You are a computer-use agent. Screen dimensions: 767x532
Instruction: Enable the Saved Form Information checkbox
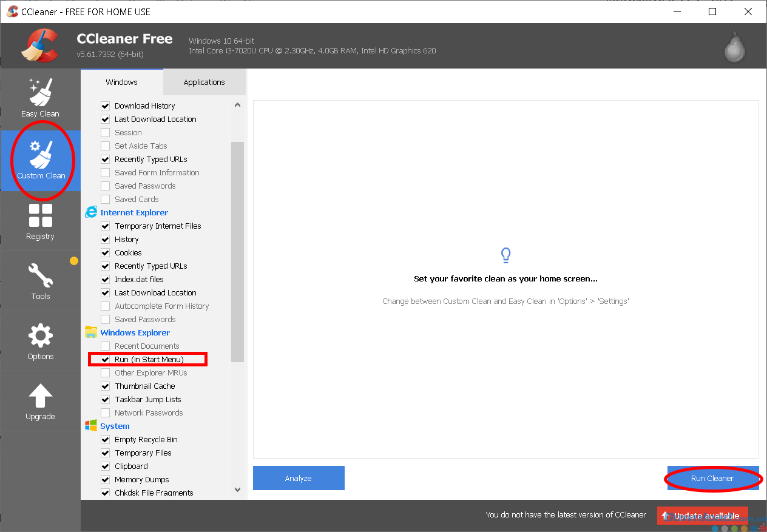coord(106,172)
